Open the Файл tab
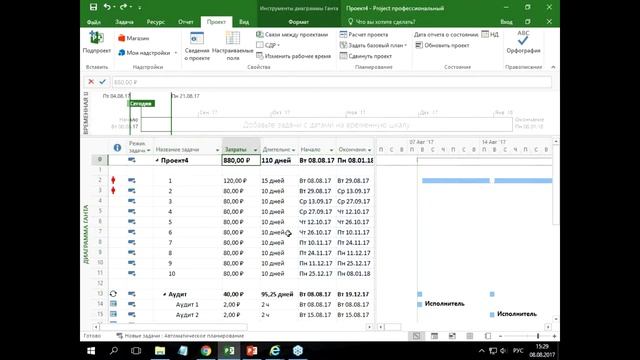640x360 pixels. [94, 22]
